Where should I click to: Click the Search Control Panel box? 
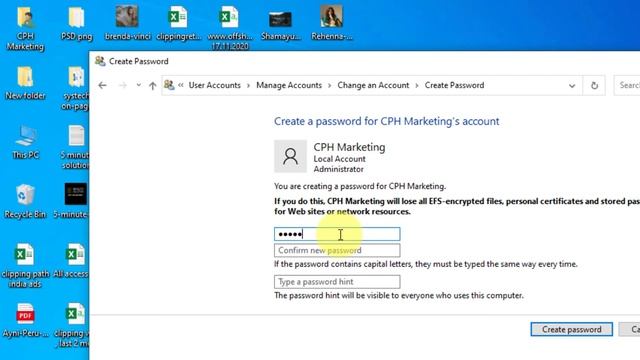(x=627, y=85)
